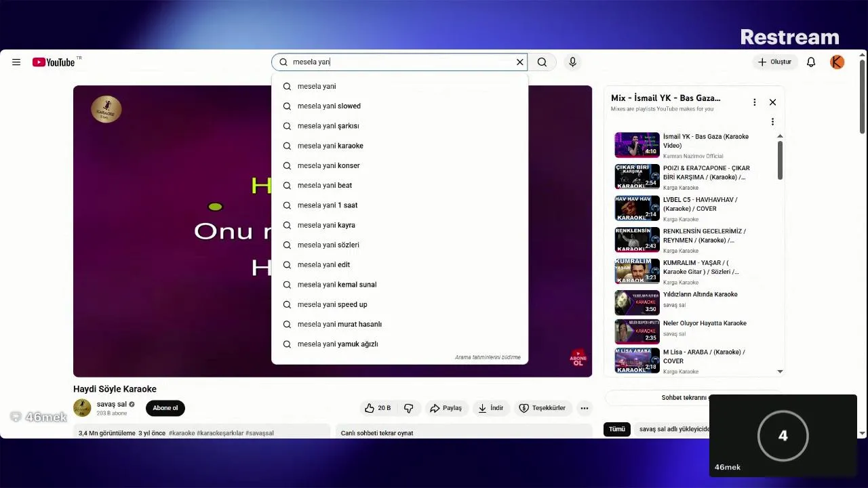Open Yıldızların Altında Karaoke video
Screen dimensions: 868x488
point(700,294)
